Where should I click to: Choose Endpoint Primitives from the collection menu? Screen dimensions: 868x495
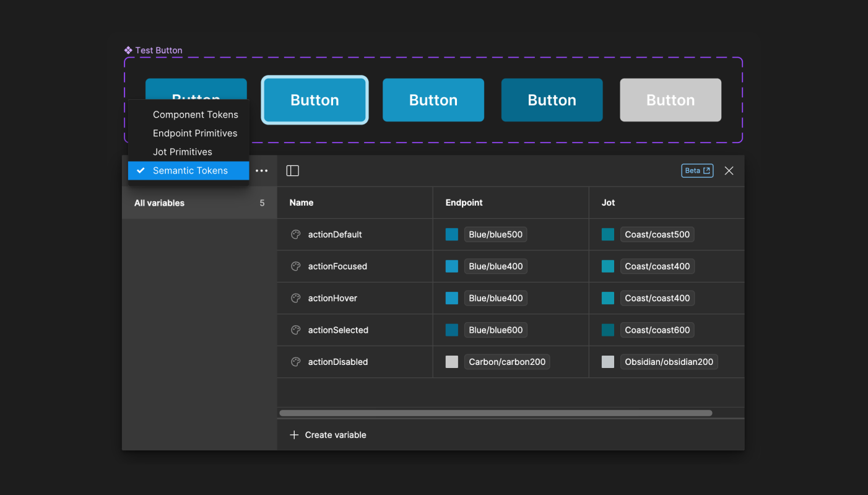tap(189, 133)
